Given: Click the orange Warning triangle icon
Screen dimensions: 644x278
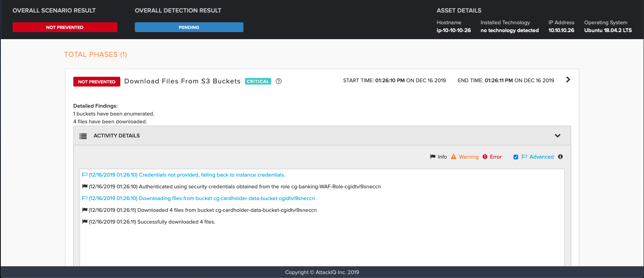Looking at the screenshot, I should (454, 157).
